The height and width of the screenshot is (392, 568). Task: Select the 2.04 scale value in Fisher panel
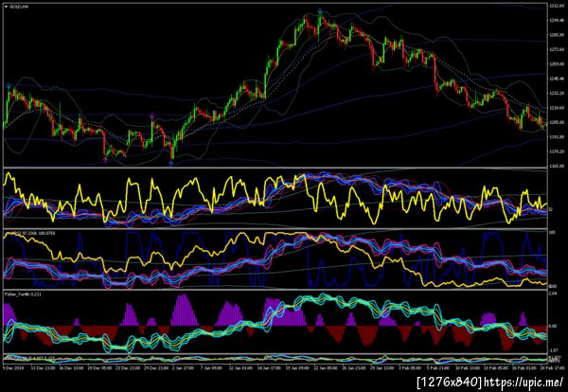[552, 294]
